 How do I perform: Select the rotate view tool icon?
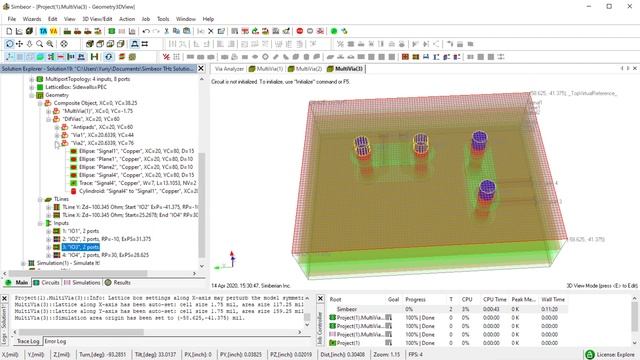tap(9, 44)
